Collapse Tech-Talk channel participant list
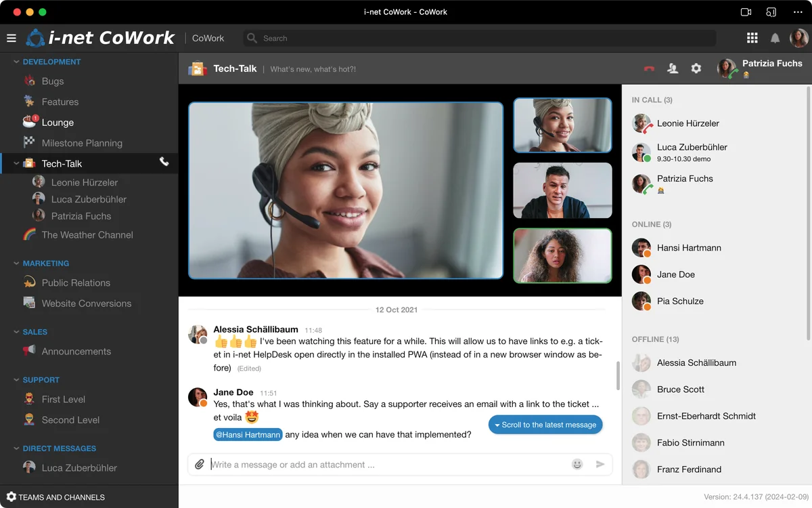This screenshot has height=508, width=812. (x=16, y=163)
